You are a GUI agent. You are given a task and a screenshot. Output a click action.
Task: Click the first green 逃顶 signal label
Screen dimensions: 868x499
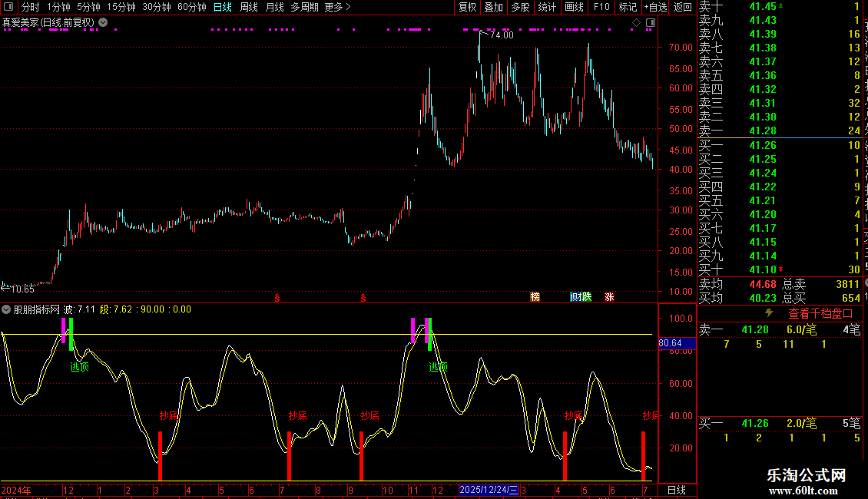point(80,367)
